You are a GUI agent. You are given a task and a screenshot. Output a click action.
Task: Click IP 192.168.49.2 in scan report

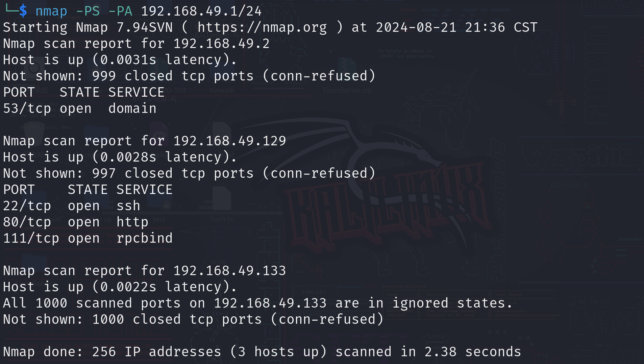point(221,44)
